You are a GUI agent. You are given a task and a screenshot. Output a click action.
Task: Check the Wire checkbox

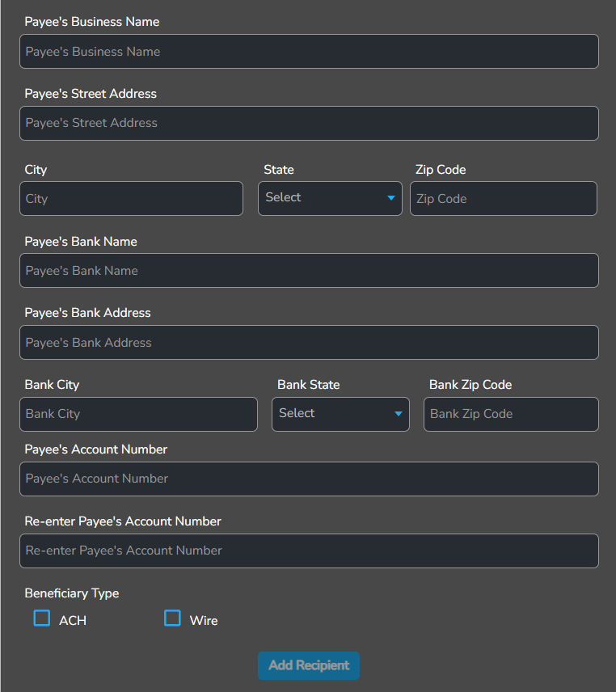point(172,618)
